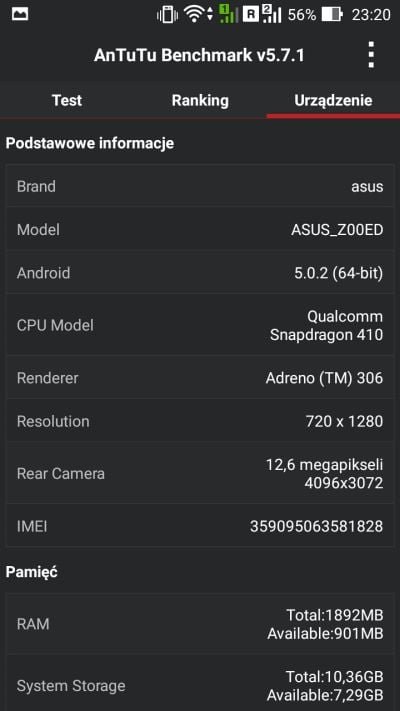400x711 pixels.
Task: Tap the RAM total and available row
Action: [200, 624]
